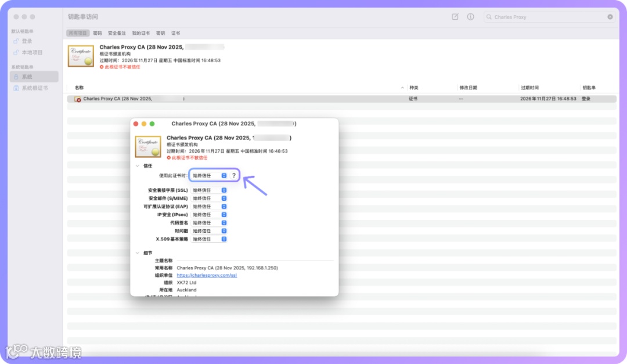The width and height of the screenshot is (627, 364).
Task: Click the dialog's red 此根证书不被信任 warning
Action: (x=187, y=157)
